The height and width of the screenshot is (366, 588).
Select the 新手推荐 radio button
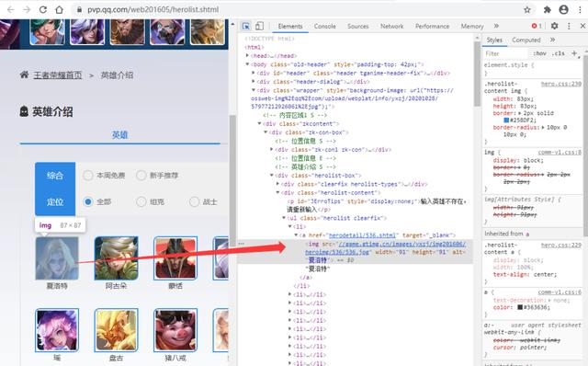[x=141, y=176]
